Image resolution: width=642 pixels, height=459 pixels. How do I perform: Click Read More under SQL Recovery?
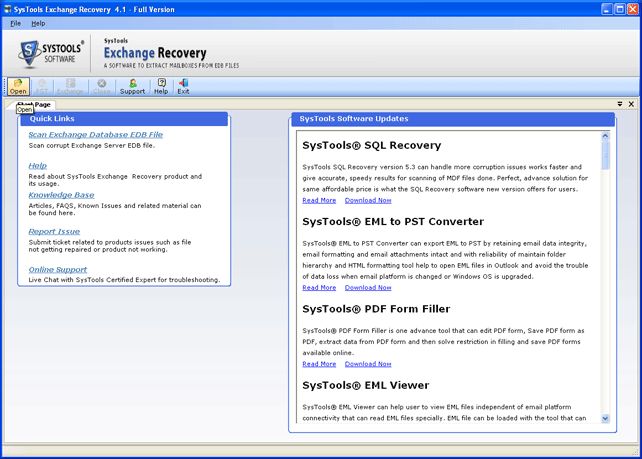[319, 200]
